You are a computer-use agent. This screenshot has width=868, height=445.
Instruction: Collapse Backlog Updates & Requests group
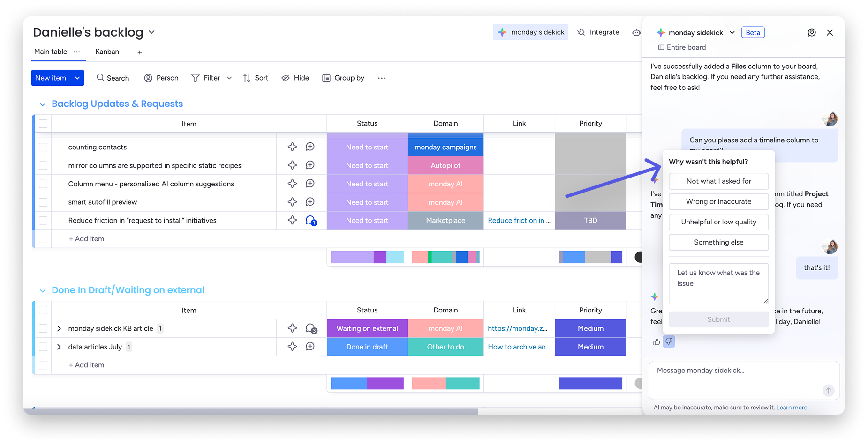coord(43,104)
